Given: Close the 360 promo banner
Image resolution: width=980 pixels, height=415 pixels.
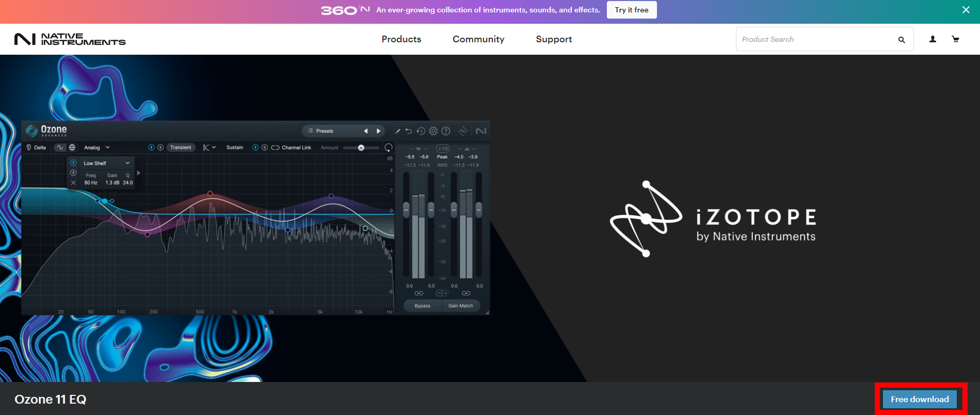Looking at the screenshot, I should coord(966,10).
